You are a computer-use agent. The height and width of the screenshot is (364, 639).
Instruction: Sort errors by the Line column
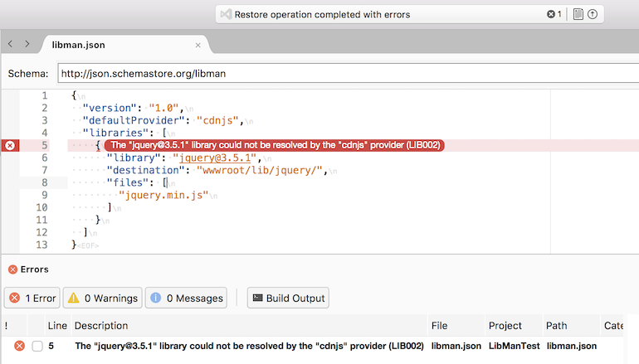tap(57, 326)
